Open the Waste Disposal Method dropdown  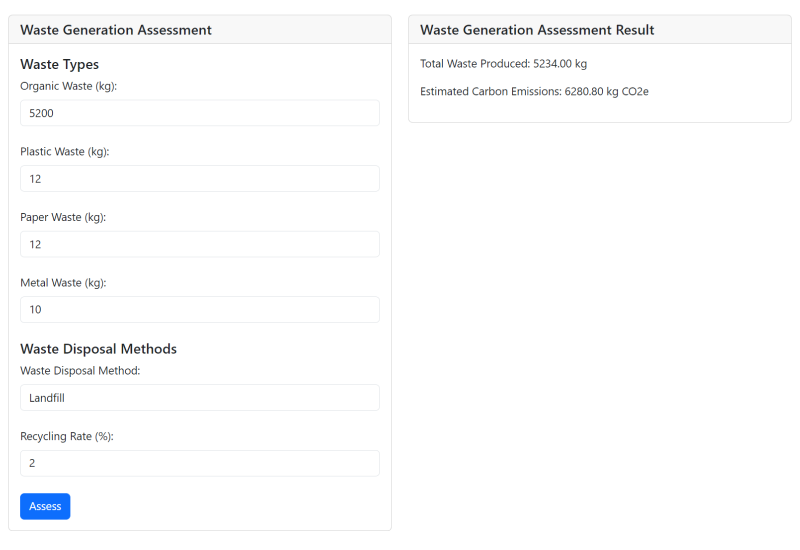click(200, 397)
